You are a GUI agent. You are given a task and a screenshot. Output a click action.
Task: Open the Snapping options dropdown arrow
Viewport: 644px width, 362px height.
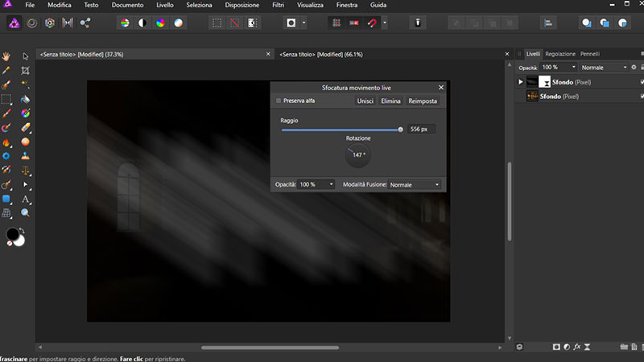385,23
